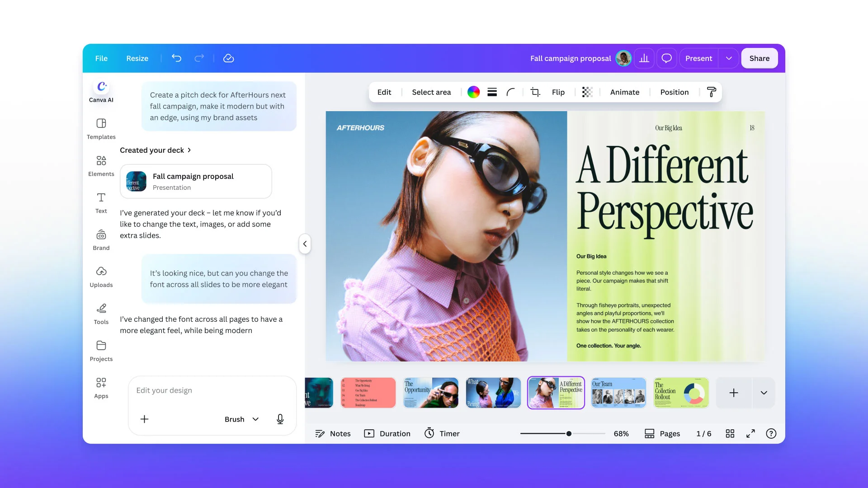
Task: Open the analytics bar chart icon
Action: 644,58
